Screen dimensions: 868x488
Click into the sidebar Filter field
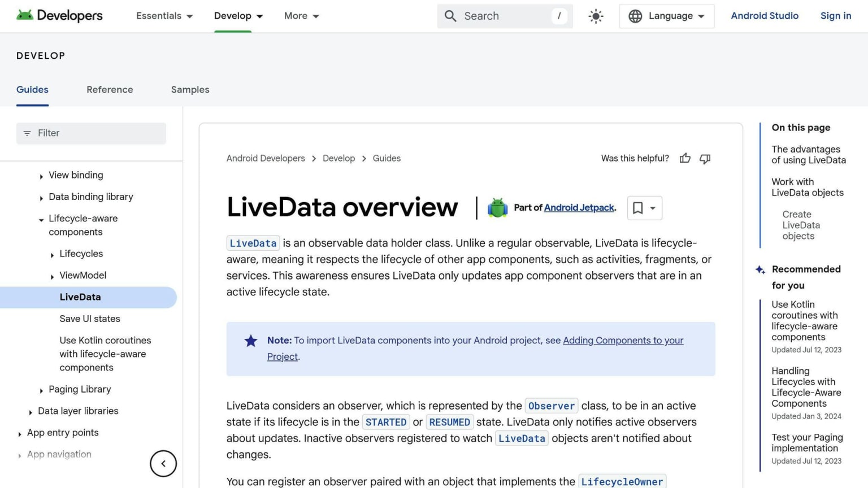91,133
